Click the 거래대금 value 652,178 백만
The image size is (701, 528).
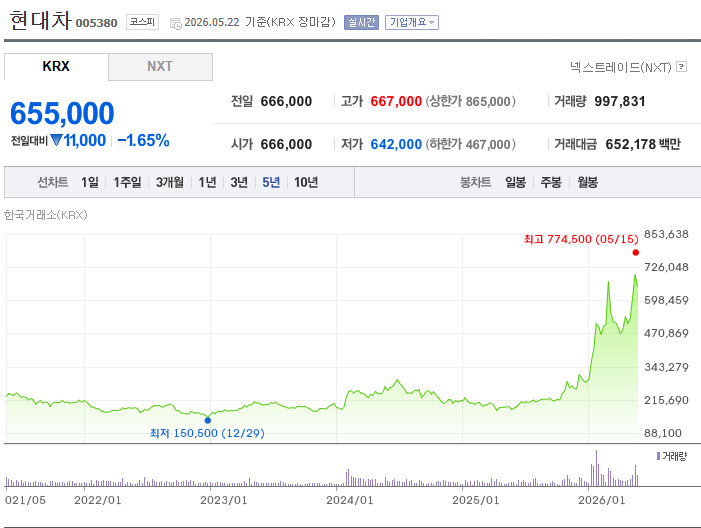pos(643,144)
